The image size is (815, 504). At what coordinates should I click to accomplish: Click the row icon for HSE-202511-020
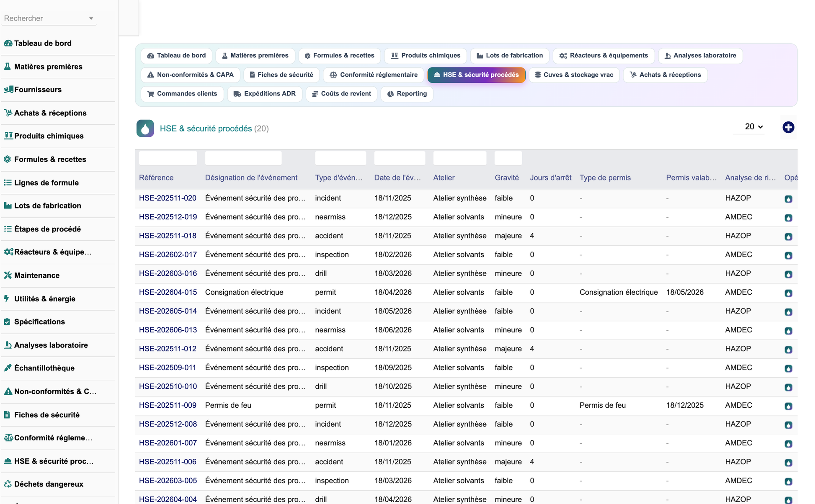click(788, 199)
